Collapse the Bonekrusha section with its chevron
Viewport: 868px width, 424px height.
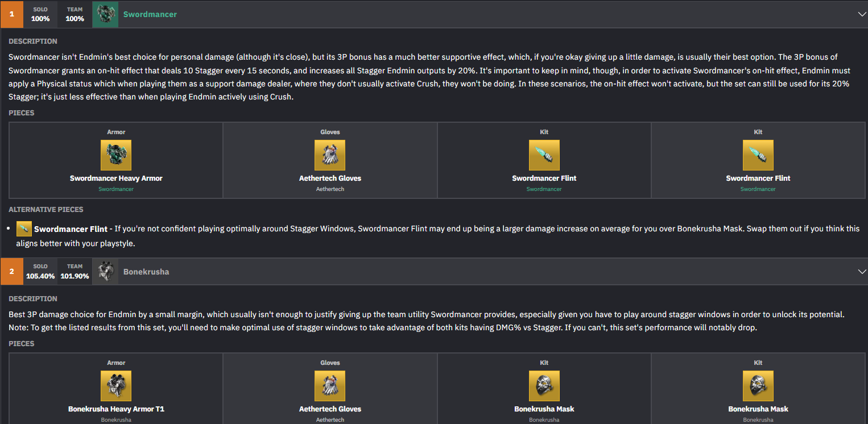point(861,272)
